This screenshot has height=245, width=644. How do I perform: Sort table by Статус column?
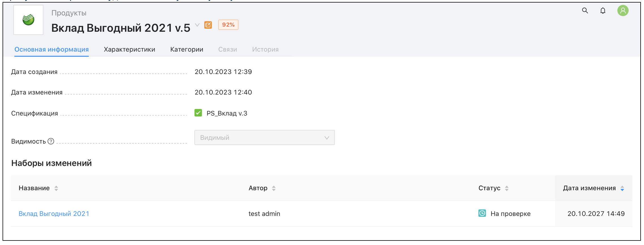[507, 188]
